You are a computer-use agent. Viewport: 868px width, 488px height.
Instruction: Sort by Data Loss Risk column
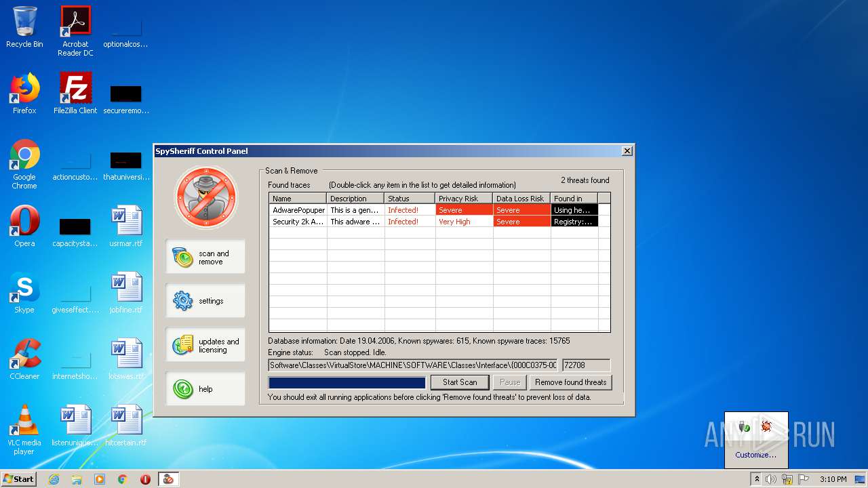pyautogui.click(x=522, y=199)
